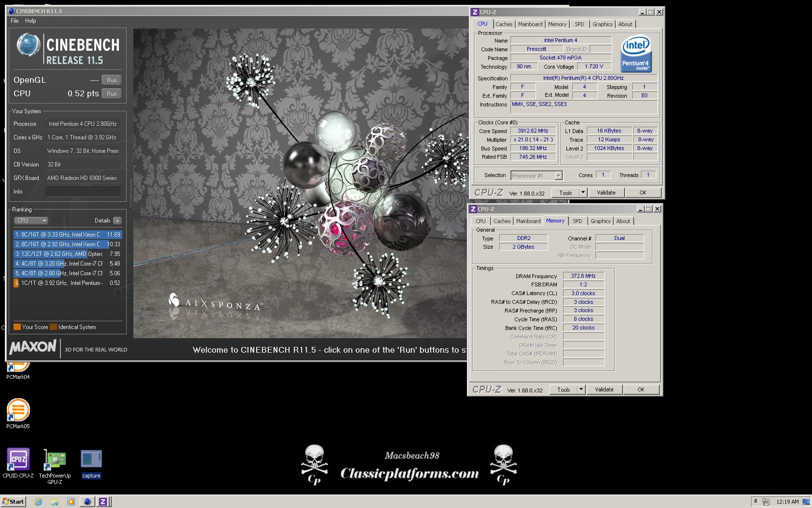Switch to CPU-Z via taskbar icon
The height and width of the screenshot is (508, 812).
click(103, 502)
